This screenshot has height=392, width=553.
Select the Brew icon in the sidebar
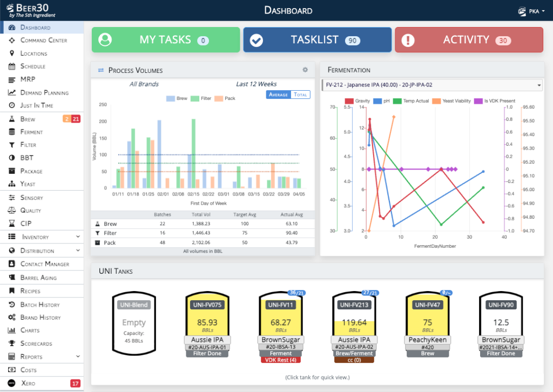click(11, 119)
